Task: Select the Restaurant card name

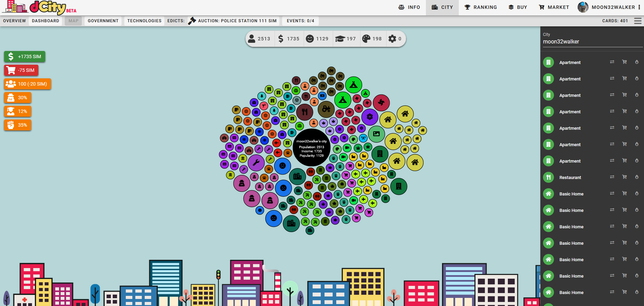Action: [x=570, y=177]
